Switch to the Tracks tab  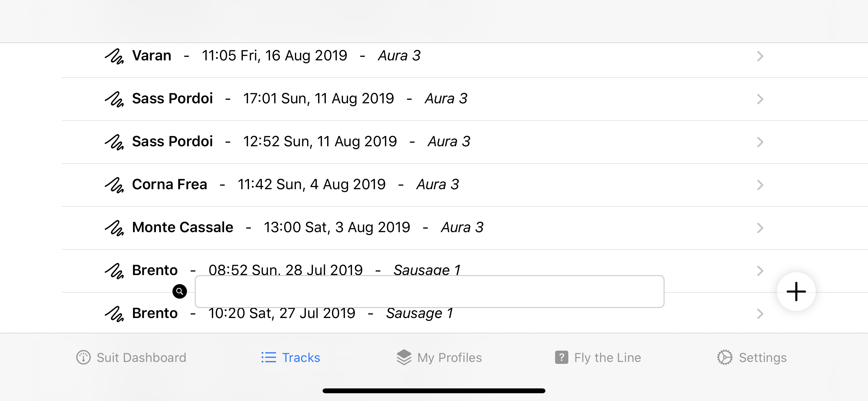click(291, 357)
